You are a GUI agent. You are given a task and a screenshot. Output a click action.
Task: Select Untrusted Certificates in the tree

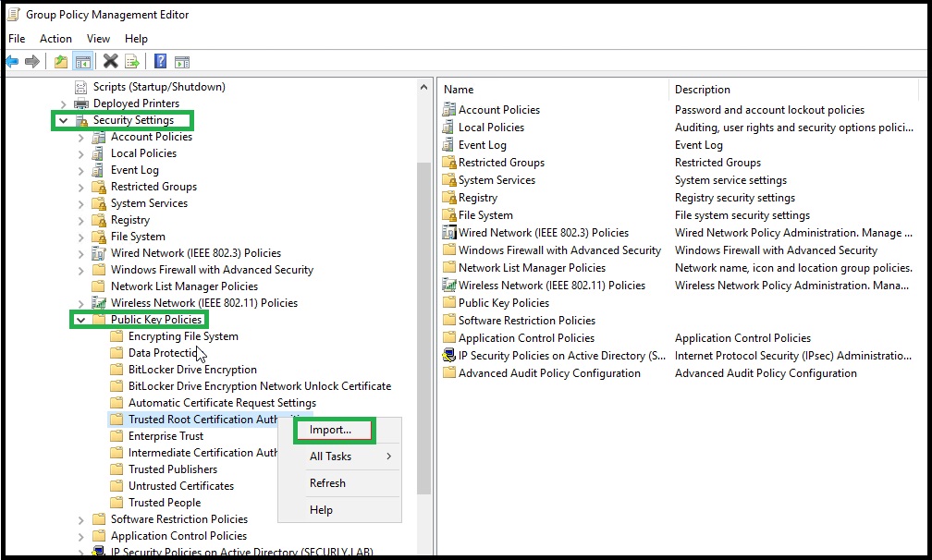point(180,486)
